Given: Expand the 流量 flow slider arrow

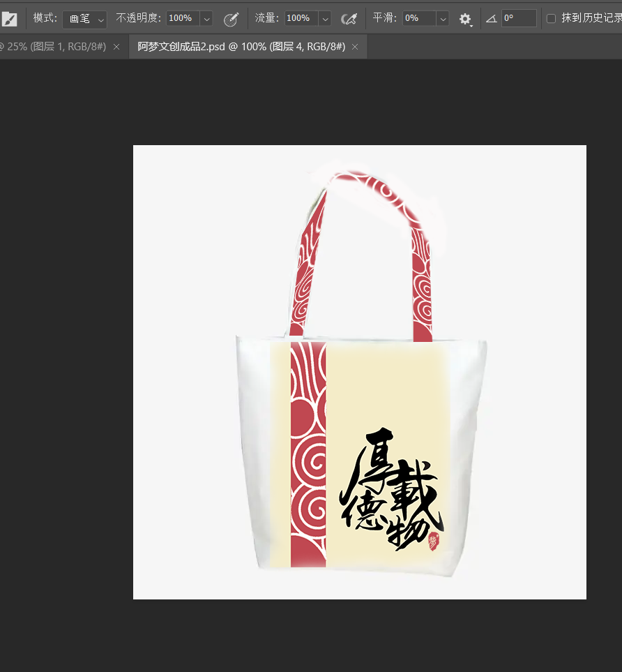Looking at the screenshot, I should click(325, 19).
